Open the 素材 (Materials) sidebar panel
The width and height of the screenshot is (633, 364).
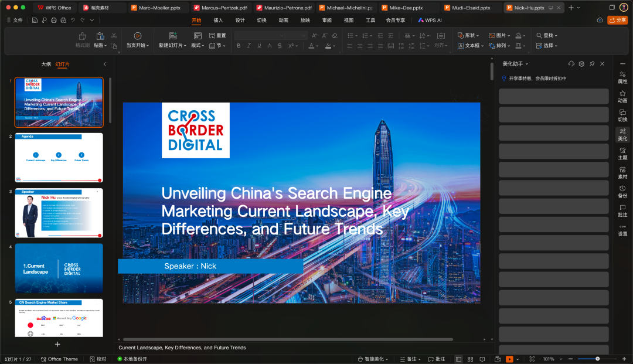point(622,173)
